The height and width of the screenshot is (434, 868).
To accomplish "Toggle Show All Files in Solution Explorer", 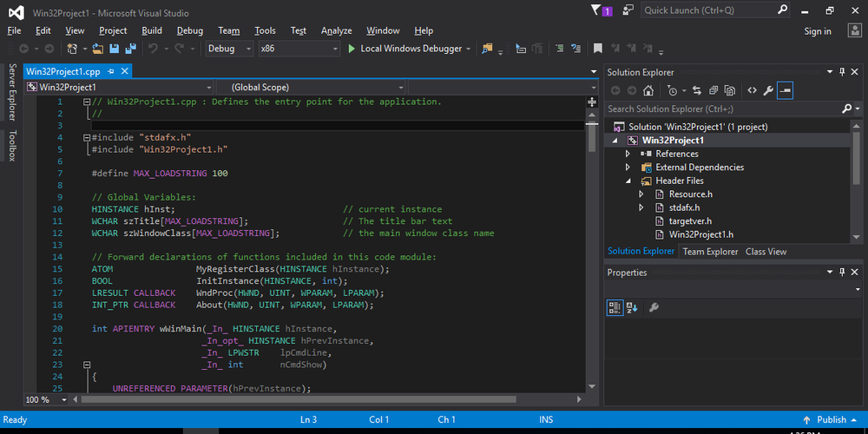I will (730, 91).
